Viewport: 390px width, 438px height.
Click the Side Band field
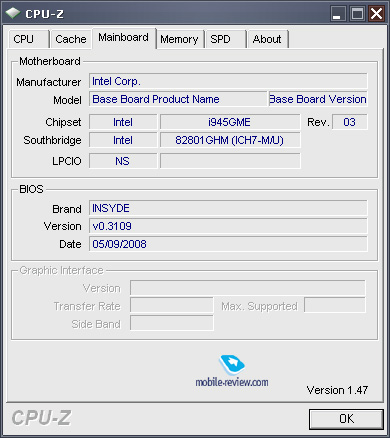(x=172, y=323)
